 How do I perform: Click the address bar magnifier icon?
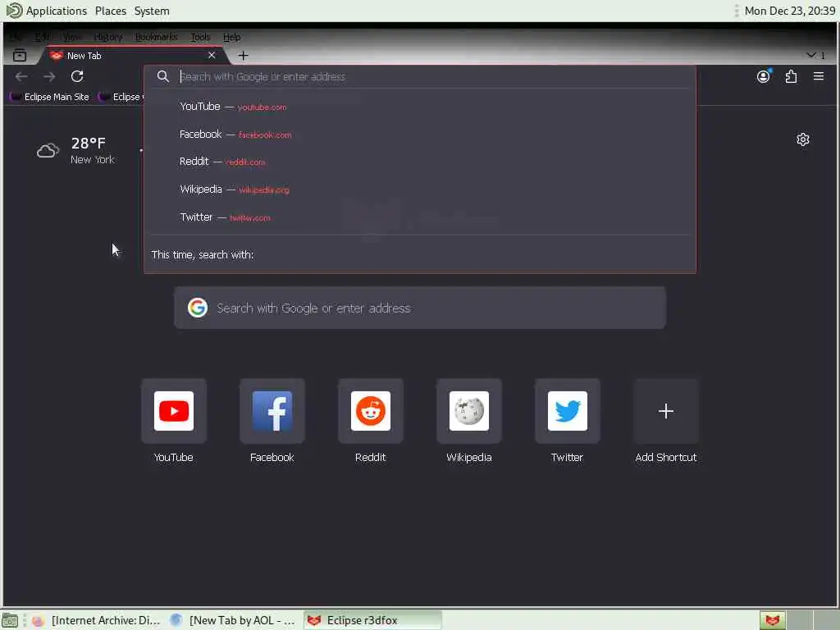pos(163,76)
